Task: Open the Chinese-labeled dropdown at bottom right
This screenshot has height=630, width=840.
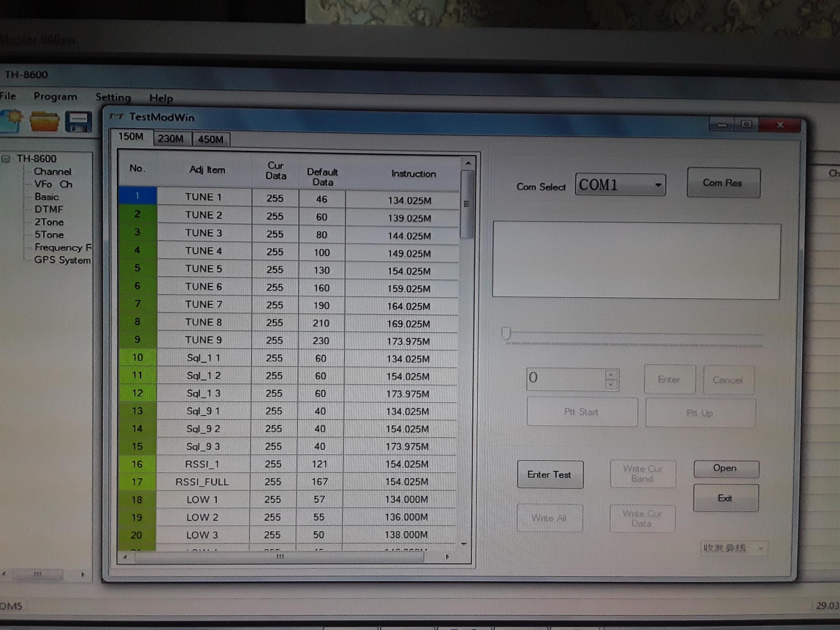Action: 761,548
